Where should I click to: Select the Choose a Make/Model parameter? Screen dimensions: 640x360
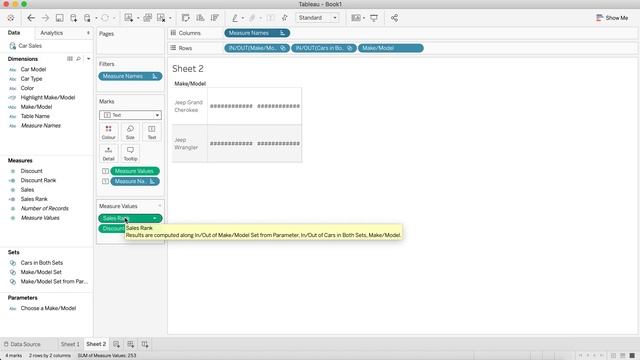click(48, 309)
